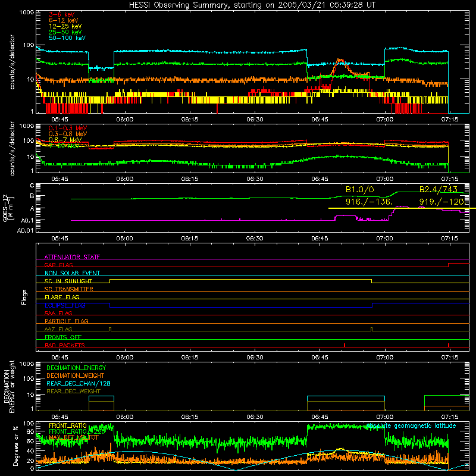
Task: Click the Degrees or % axis label
Action: [15, 446]
